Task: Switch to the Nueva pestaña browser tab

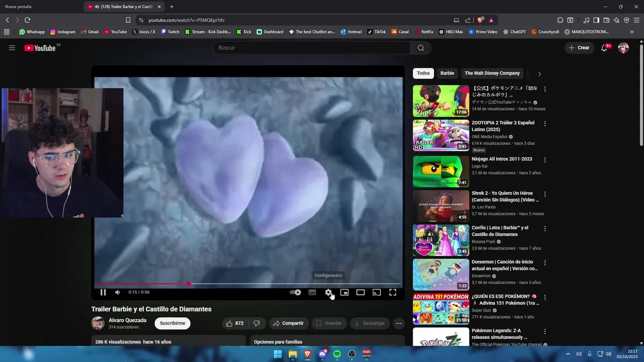Action: coord(18,7)
